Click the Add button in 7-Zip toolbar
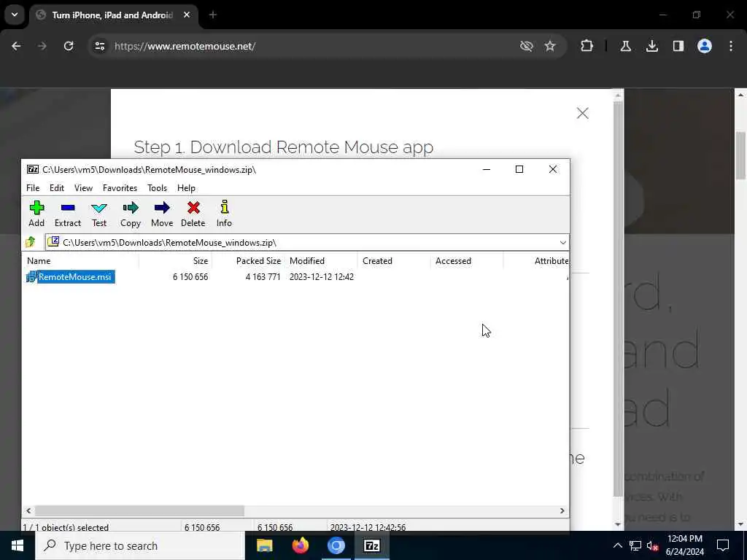This screenshot has height=560, width=747. tap(36, 214)
